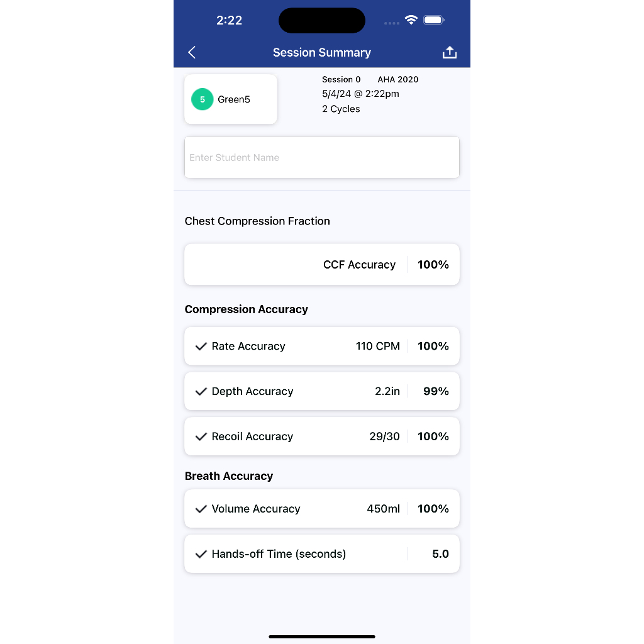This screenshot has width=644, height=644.
Task: Focus the Enter Student Name field
Action: (x=322, y=158)
